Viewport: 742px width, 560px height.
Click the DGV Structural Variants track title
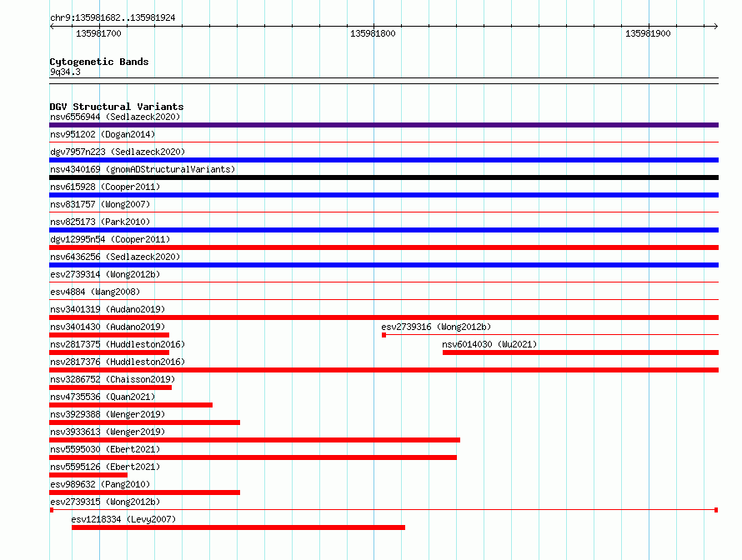coord(117,107)
